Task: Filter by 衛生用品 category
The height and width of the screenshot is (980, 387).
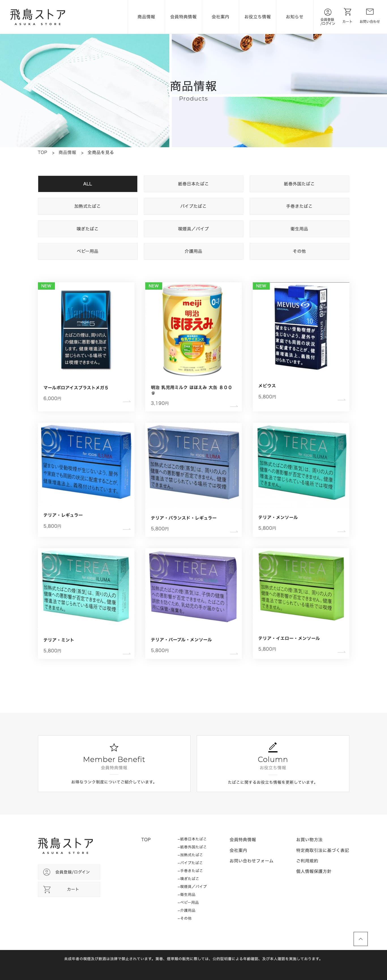Action: 299,229
